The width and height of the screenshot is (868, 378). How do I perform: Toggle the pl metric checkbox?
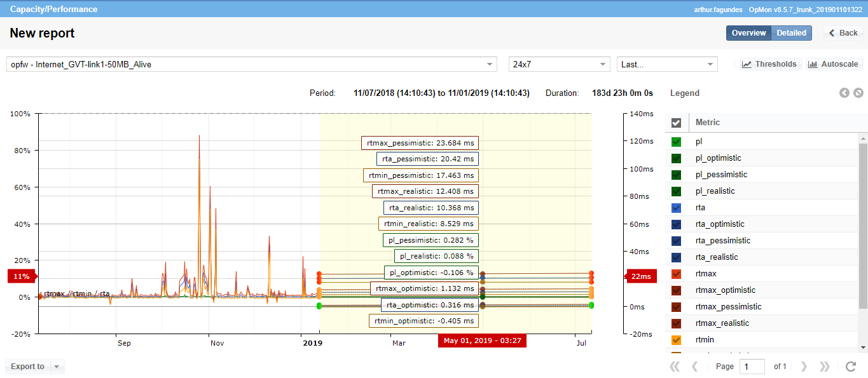click(677, 142)
